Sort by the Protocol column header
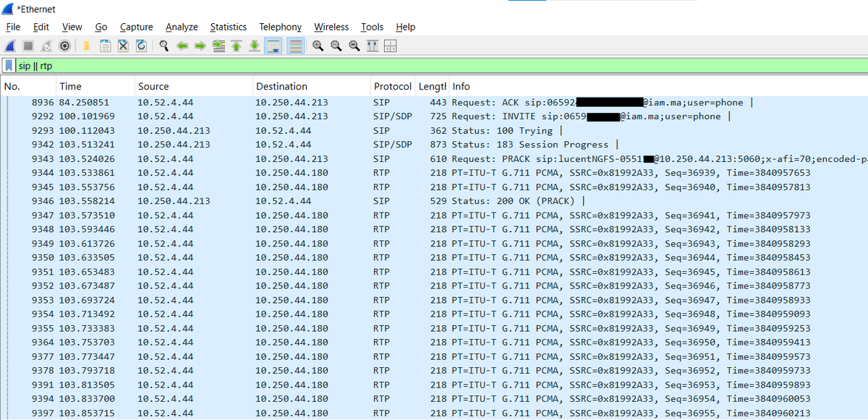Screen dimensions: 868x420 tap(393, 86)
